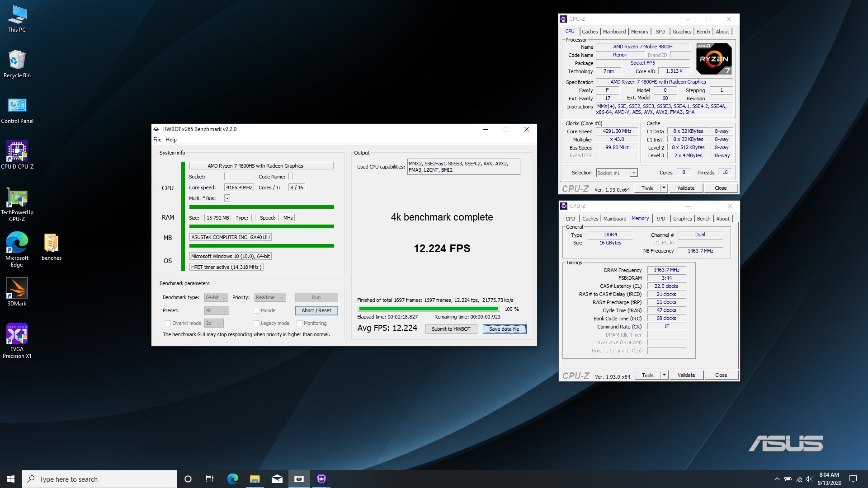The width and height of the screenshot is (868, 488).
Task: Open Microsoft Edge desktop shortcut
Action: click(x=17, y=250)
